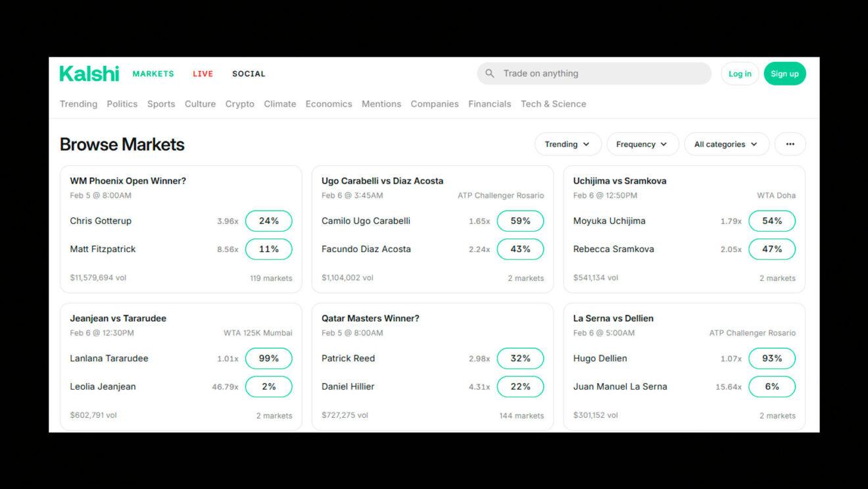The image size is (868, 489).
Task: Go to the Crypto category
Action: [239, 104]
